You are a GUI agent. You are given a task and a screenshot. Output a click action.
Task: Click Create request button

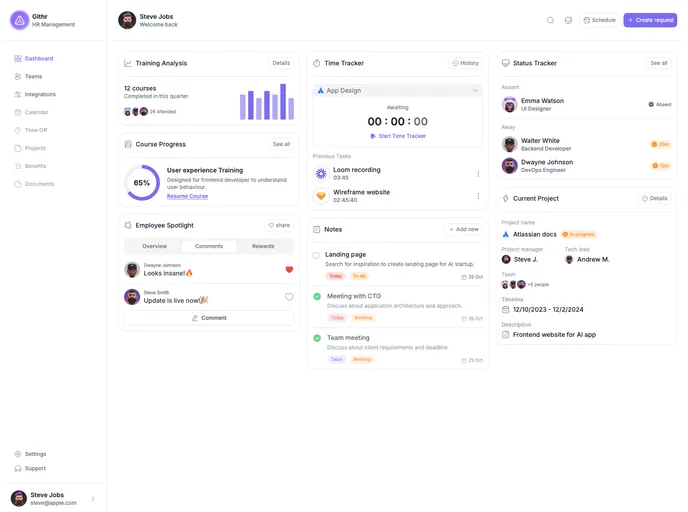[650, 20]
